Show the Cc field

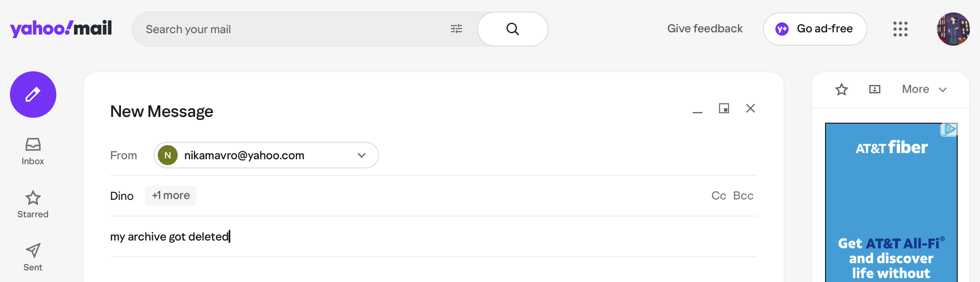coord(719,196)
